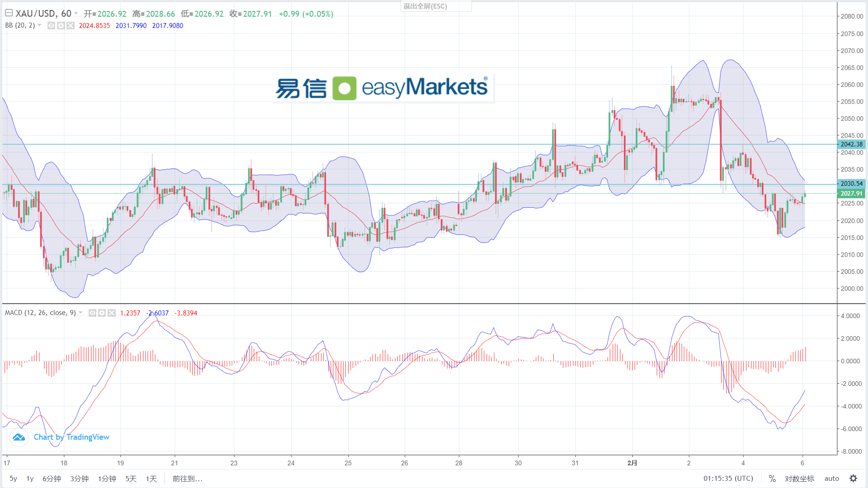Click the 2月 date label on time axis

(x=632, y=463)
